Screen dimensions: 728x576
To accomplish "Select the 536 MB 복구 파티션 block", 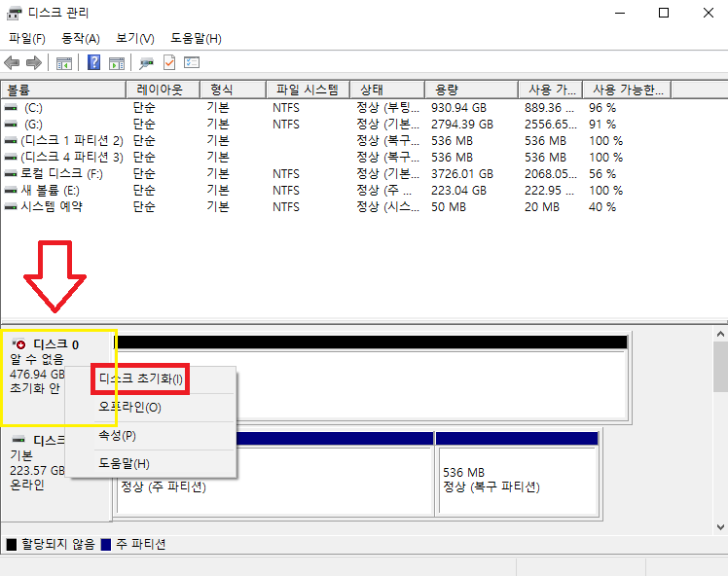I will click(518, 474).
